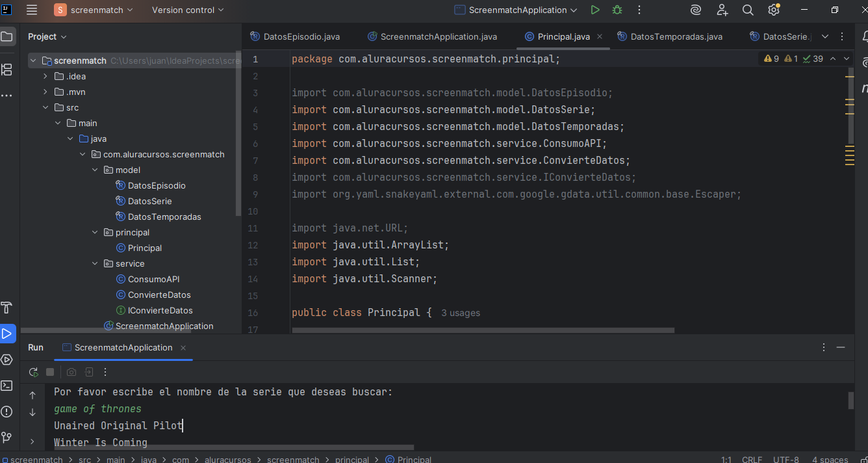
Task: Open the main hamburger menu
Action: 32,10
